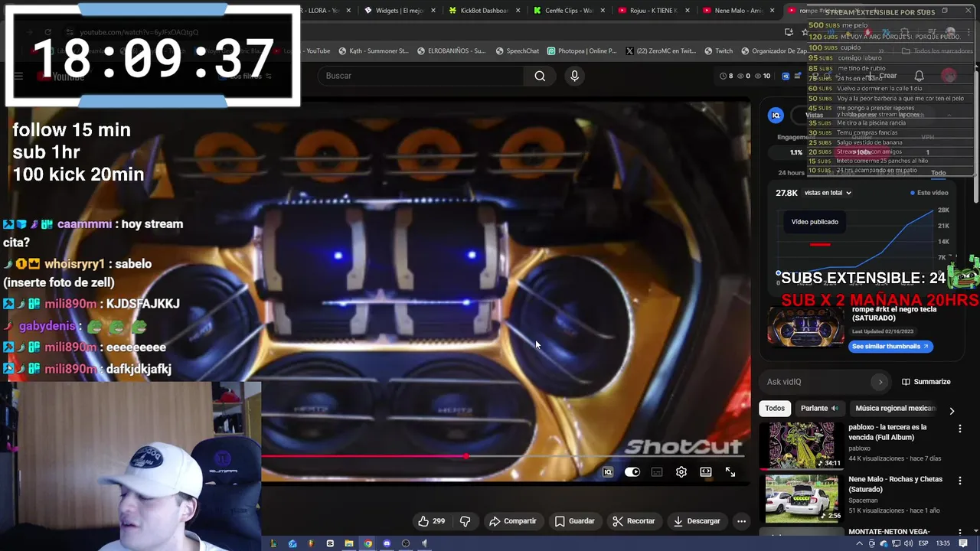Open the Photopea bookmark
Image resolution: width=980 pixels, height=551 pixels.
[581, 51]
